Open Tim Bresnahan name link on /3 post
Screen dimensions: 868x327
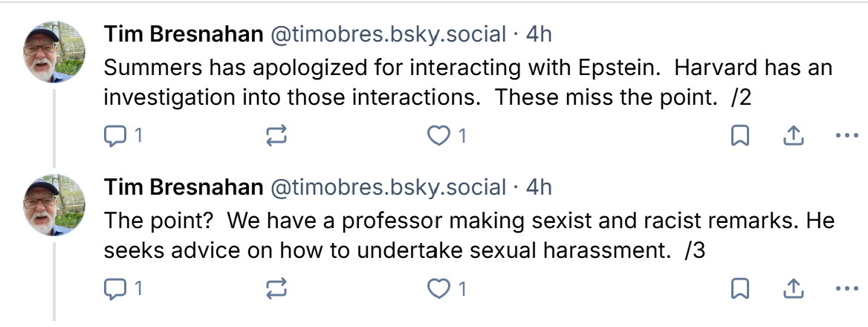(184, 187)
